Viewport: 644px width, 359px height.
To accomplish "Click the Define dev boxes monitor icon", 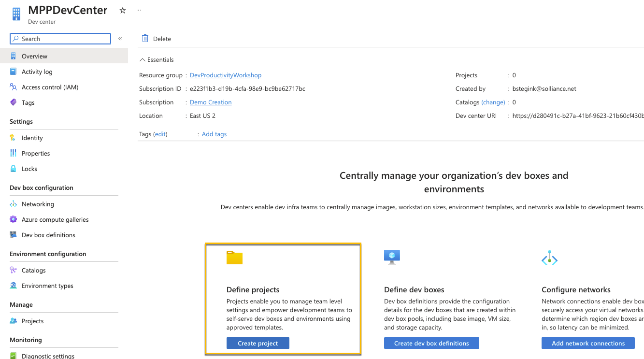I will click(x=392, y=257).
